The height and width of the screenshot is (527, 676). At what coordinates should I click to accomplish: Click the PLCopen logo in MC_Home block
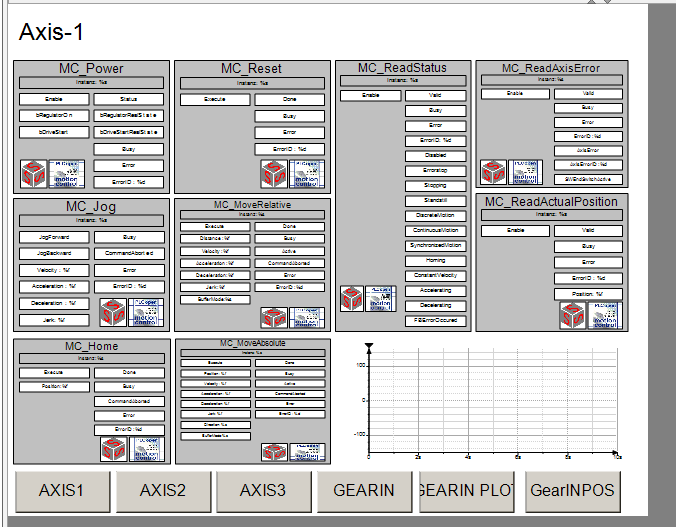tap(146, 448)
